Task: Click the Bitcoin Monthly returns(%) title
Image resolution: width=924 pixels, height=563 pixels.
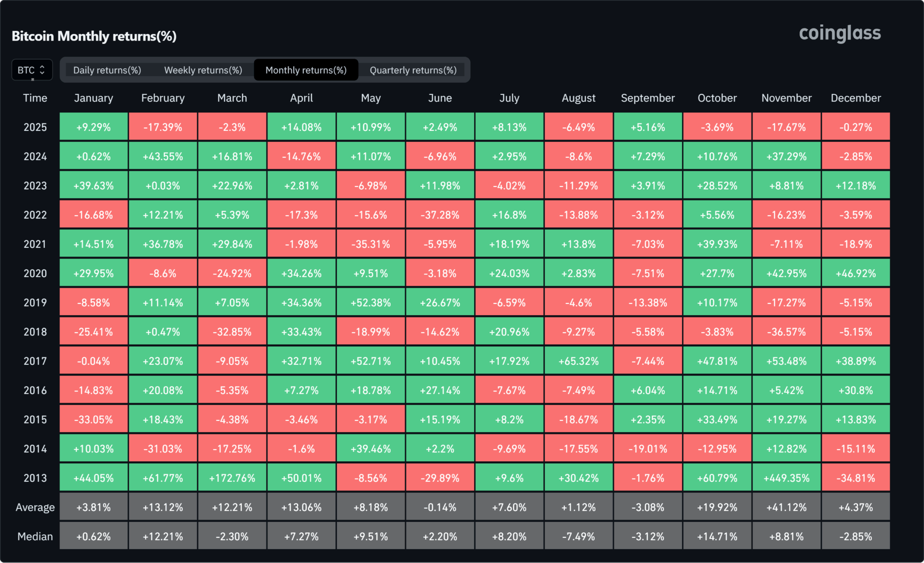Action: click(94, 36)
